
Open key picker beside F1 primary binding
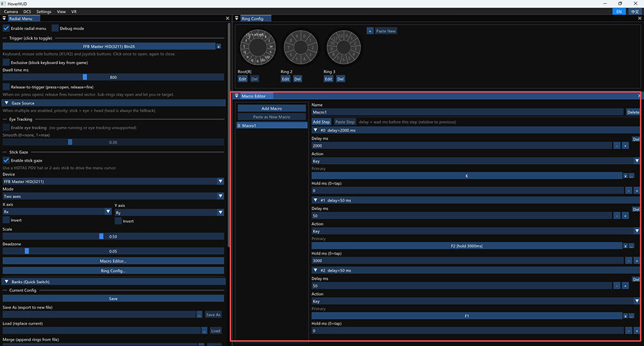(x=632, y=316)
